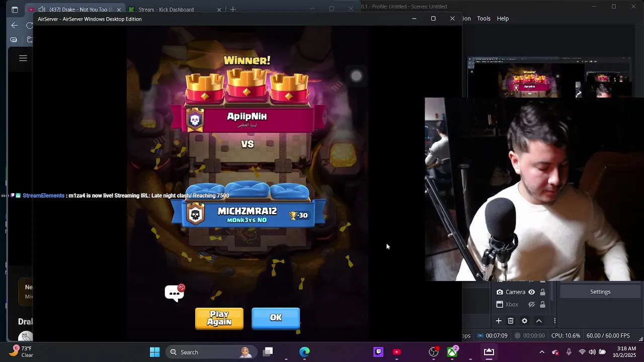The width and height of the screenshot is (644, 362).
Task: Show the hidden Xbox source in OBS
Action: click(531, 305)
